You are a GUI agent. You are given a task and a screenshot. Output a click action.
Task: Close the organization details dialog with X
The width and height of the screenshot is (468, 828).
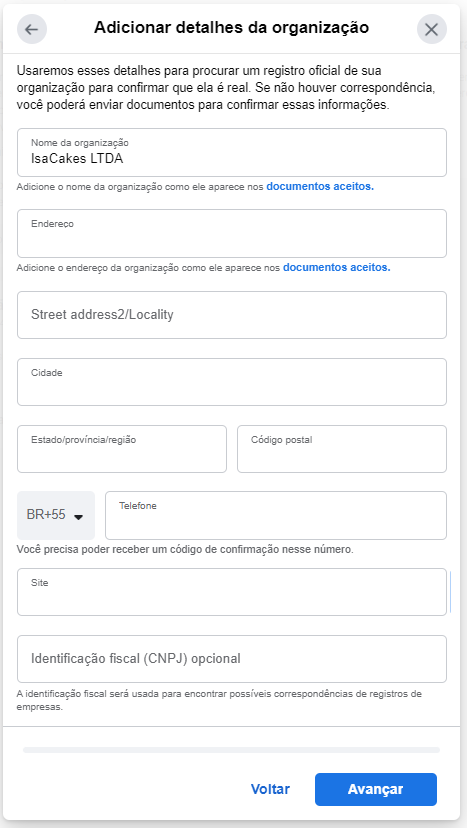tap(432, 29)
